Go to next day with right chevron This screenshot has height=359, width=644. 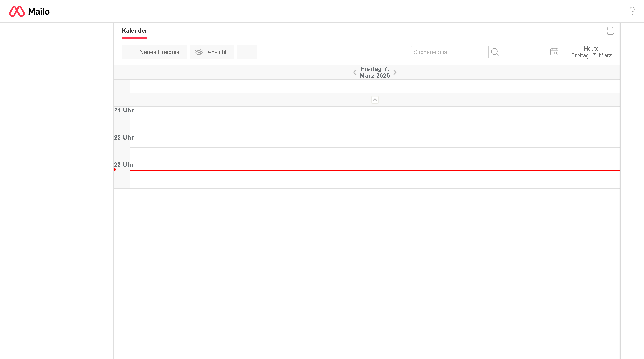click(395, 72)
